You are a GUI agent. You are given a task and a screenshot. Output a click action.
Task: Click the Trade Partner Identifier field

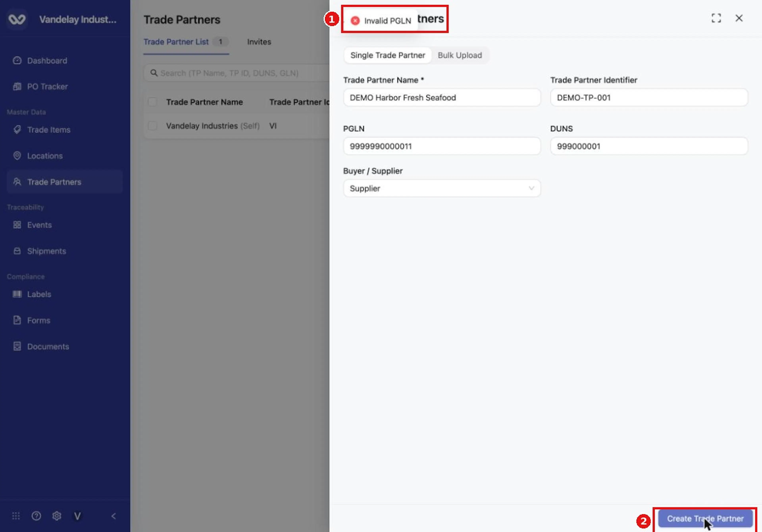click(x=649, y=98)
